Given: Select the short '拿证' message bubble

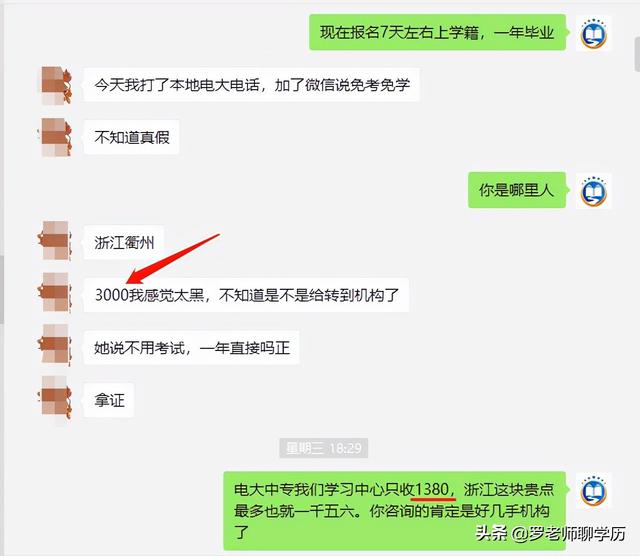Looking at the screenshot, I should pyautogui.click(x=109, y=400).
